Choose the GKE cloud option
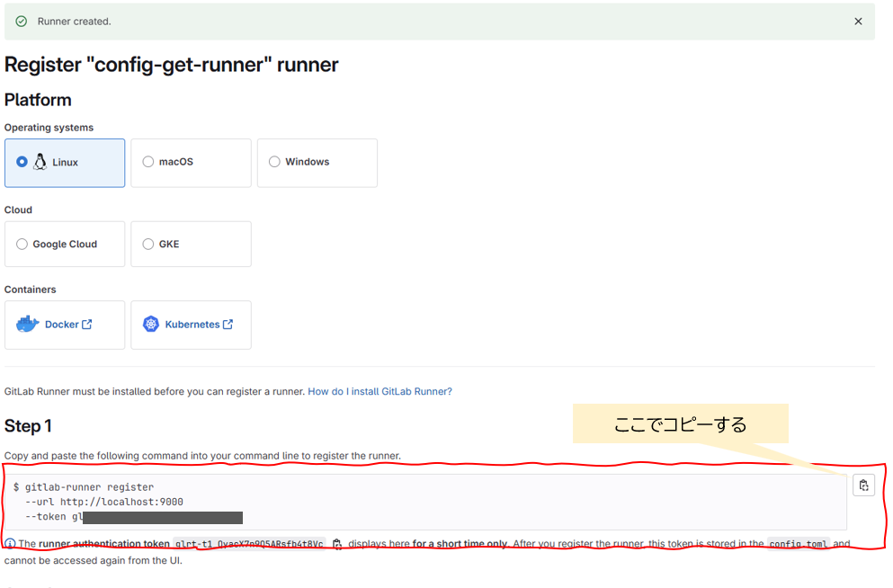Screen dimensions: 893x588 point(191,245)
